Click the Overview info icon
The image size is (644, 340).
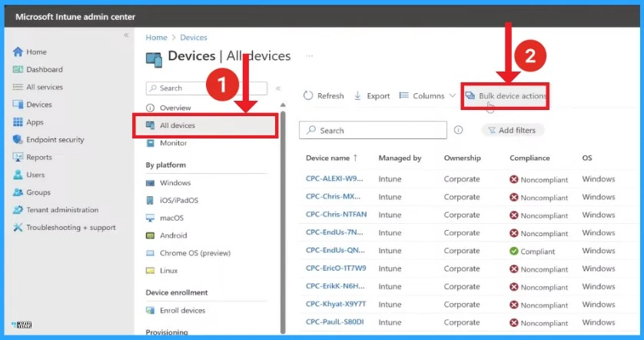coord(151,108)
